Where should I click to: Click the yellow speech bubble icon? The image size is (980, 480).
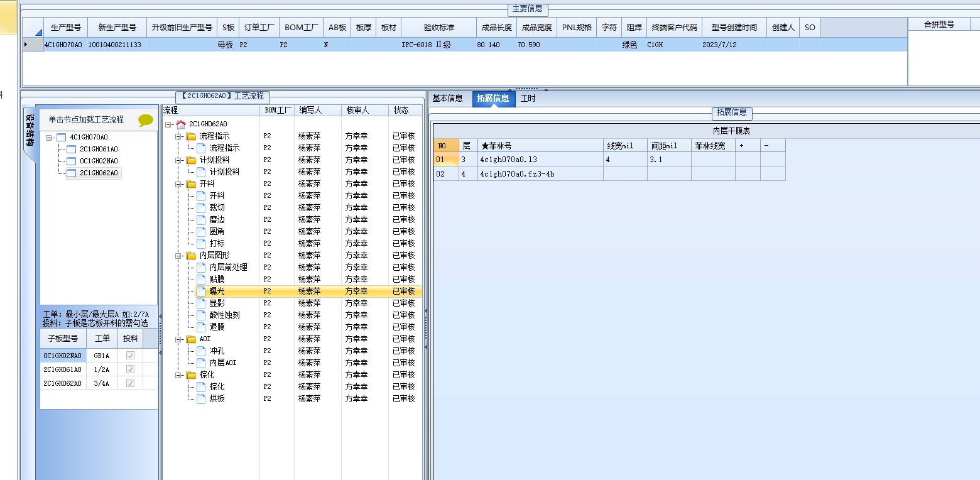click(146, 120)
